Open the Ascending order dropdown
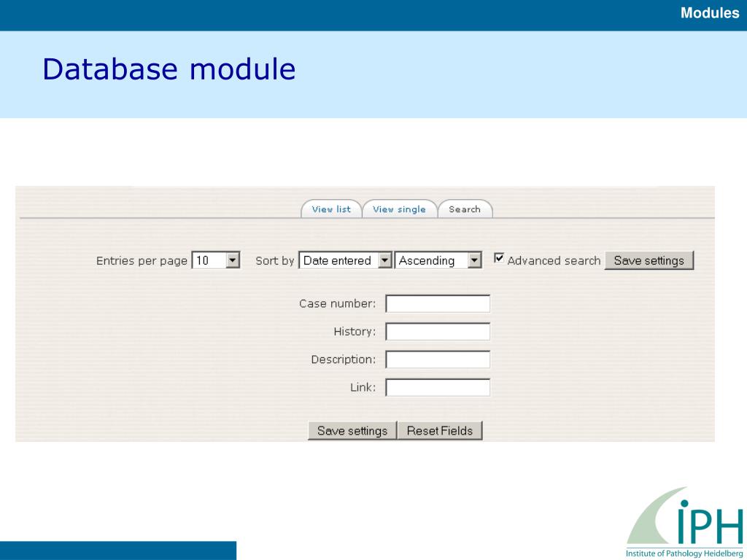 click(438, 260)
